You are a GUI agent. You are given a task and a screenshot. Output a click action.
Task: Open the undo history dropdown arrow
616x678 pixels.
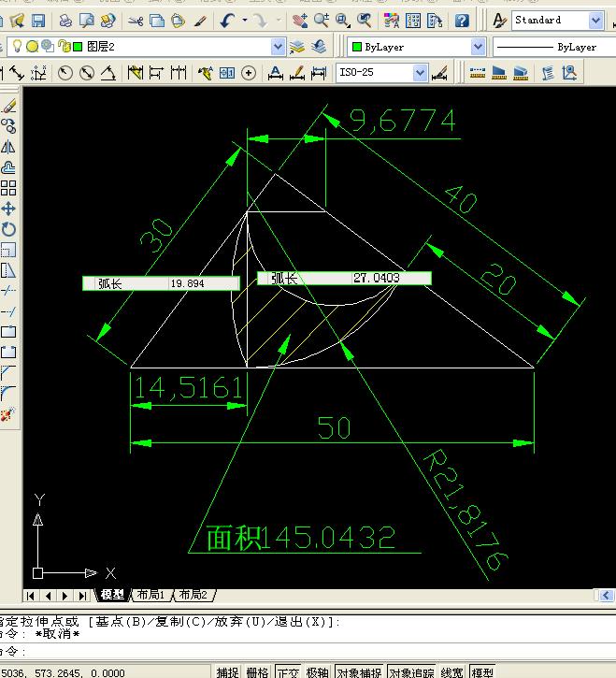click(x=245, y=21)
